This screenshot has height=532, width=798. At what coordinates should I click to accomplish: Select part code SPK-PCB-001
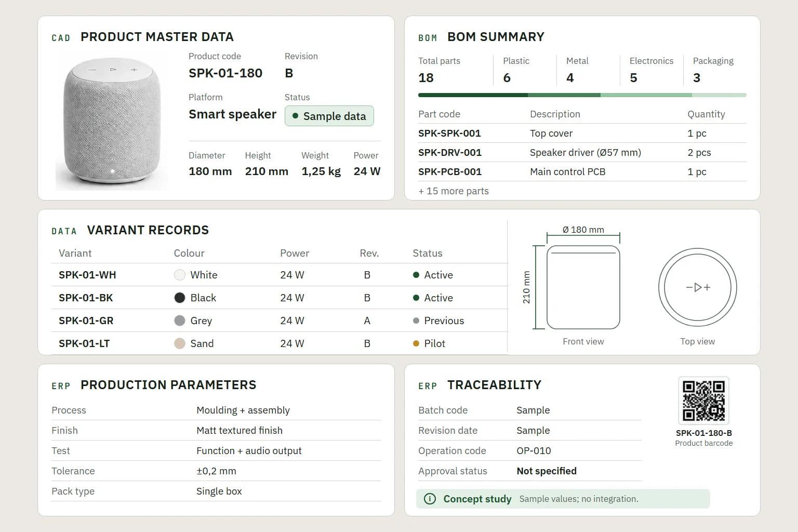coord(450,171)
